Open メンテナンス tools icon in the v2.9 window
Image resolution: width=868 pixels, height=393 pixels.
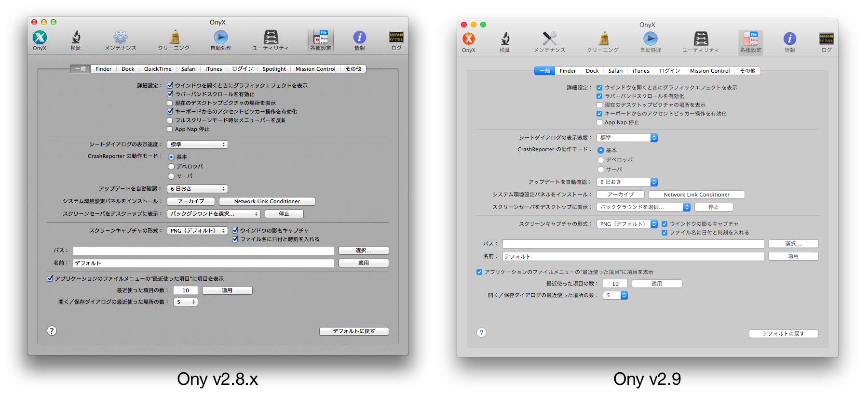click(x=550, y=39)
